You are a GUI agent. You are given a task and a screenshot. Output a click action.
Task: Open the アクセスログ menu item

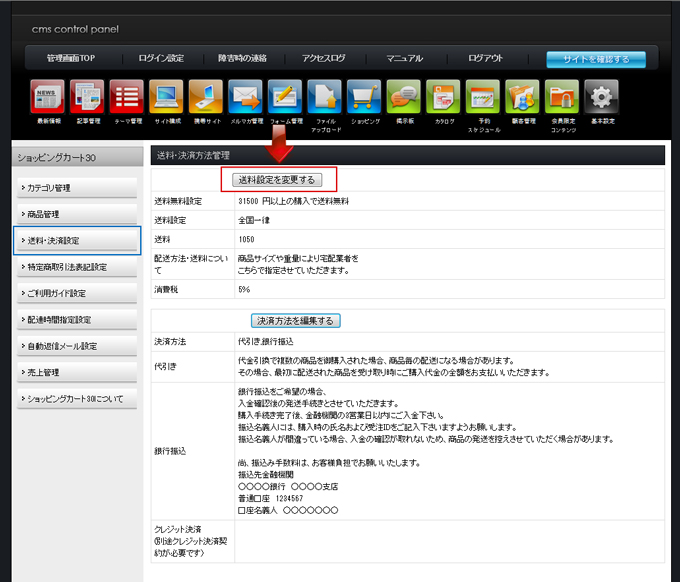323,59
